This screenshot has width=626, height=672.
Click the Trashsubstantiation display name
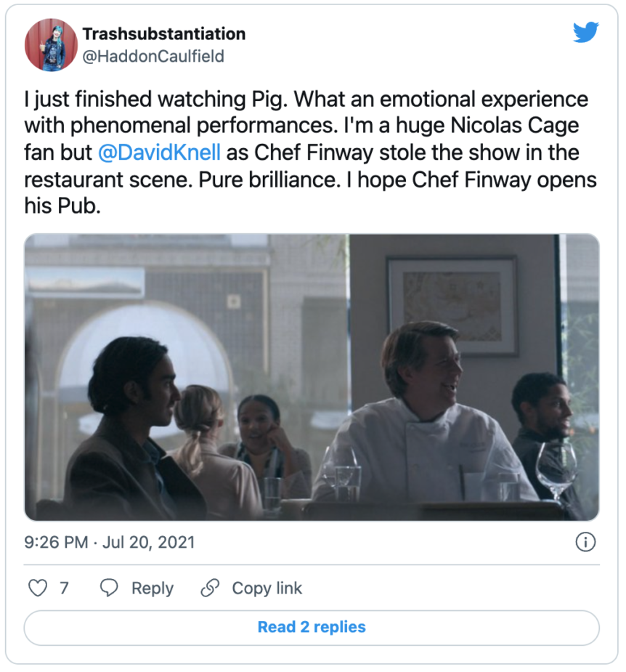164,34
